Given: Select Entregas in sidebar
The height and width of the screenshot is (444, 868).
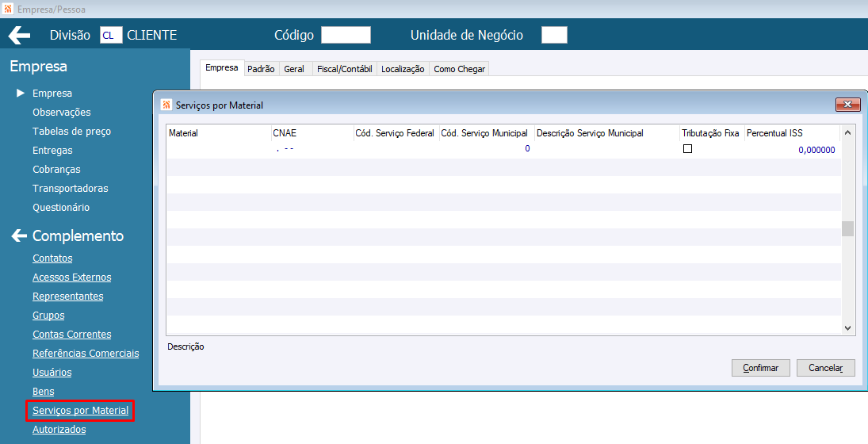Looking at the screenshot, I should [x=52, y=151].
